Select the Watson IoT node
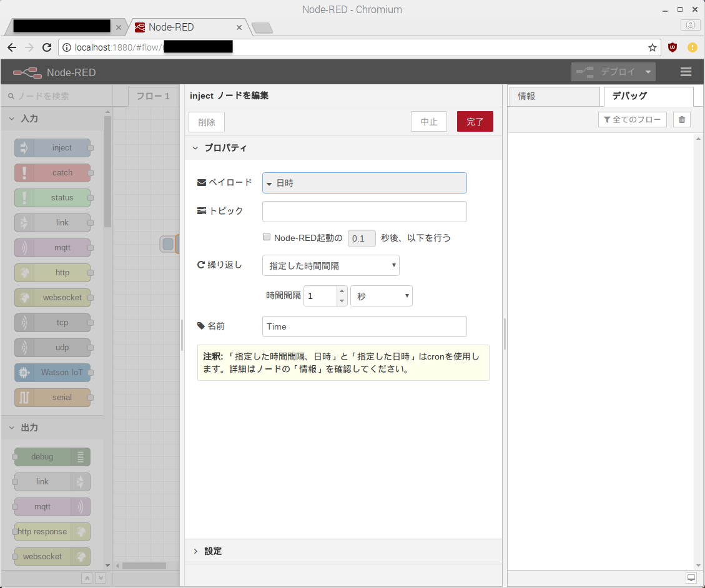The image size is (705, 588). point(52,372)
